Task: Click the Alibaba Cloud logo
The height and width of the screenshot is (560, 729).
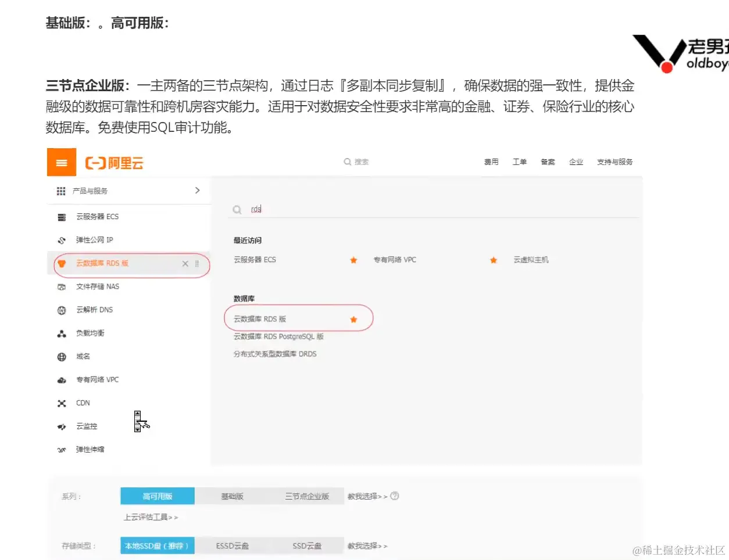Action: point(114,163)
